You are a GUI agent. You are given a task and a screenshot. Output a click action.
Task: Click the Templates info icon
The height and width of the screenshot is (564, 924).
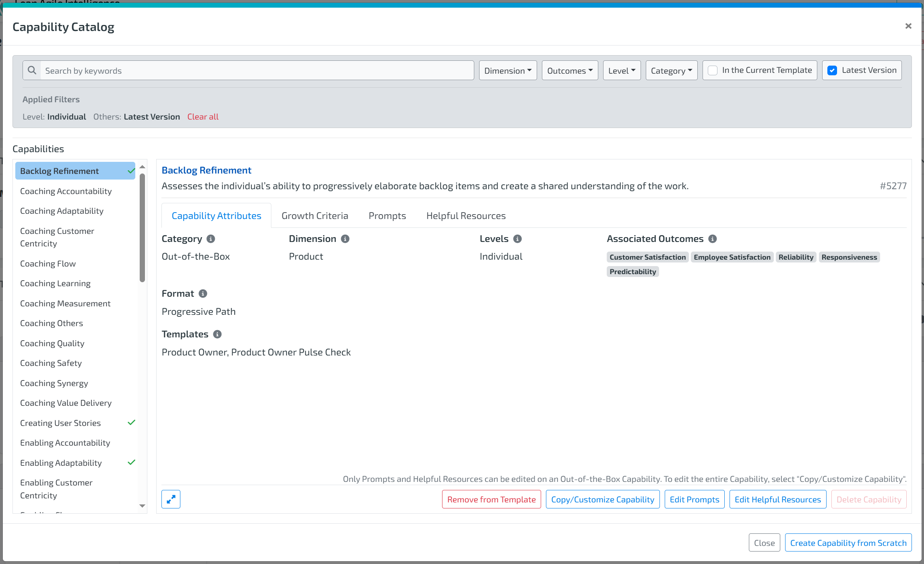(217, 334)
